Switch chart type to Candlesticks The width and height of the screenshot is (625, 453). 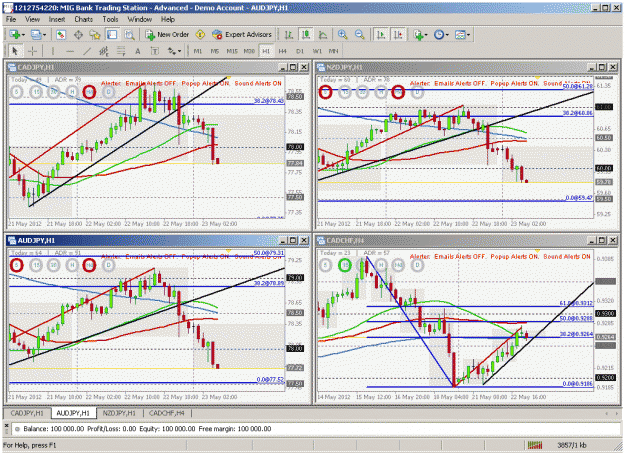306,35
